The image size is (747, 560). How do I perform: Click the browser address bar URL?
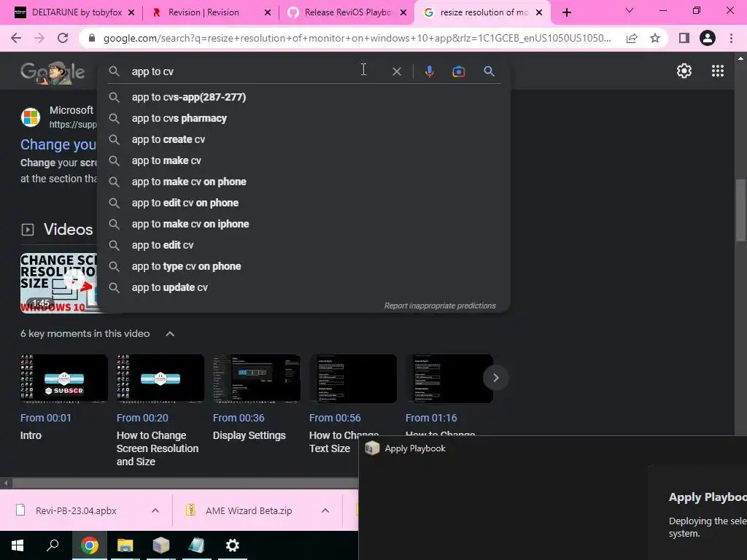coord(356,38)
